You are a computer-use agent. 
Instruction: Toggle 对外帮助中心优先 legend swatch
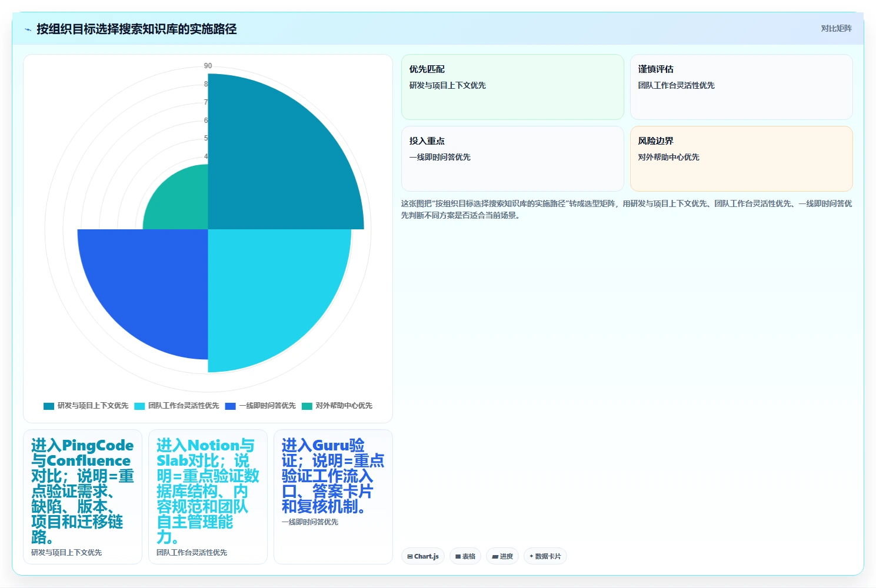click(x=307, y=406)
